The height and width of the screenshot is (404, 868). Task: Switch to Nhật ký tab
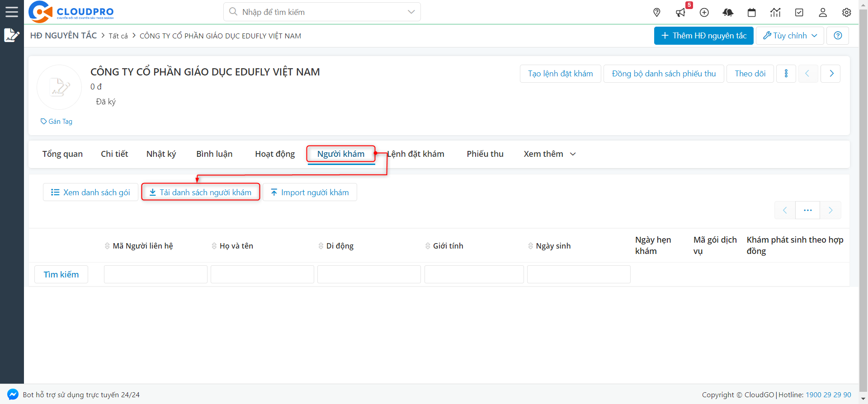point(161,154)
